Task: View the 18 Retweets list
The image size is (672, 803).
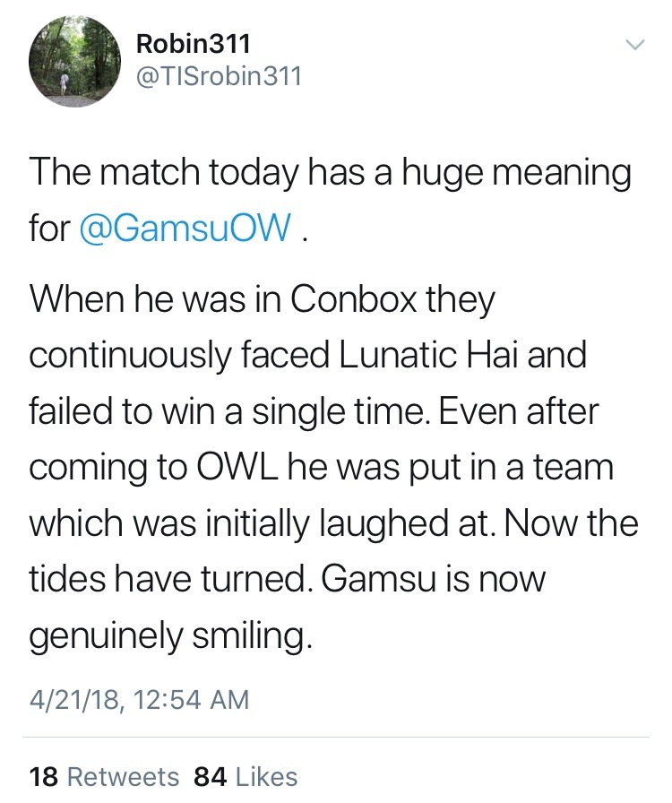Action: (x=104, y=775)
